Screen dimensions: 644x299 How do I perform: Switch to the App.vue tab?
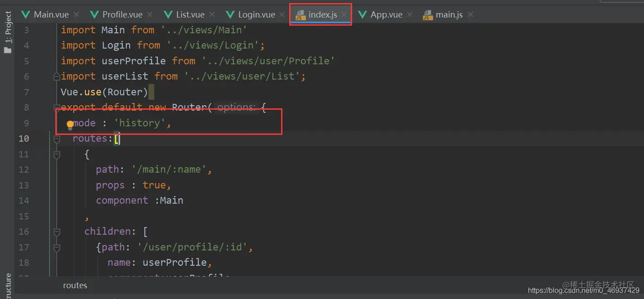point(386,14)
